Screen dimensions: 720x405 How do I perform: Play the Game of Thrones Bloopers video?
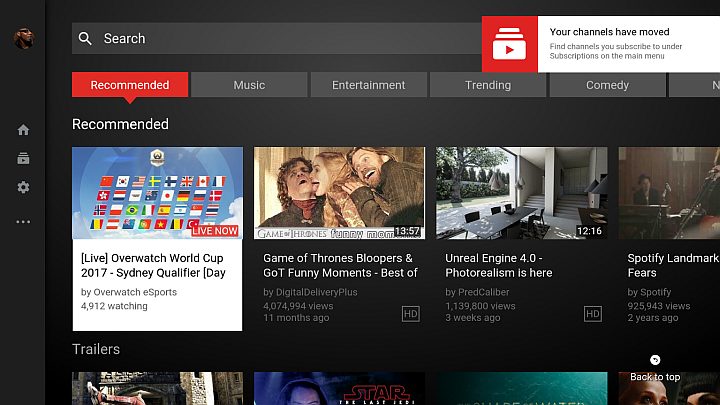point(339,194)
